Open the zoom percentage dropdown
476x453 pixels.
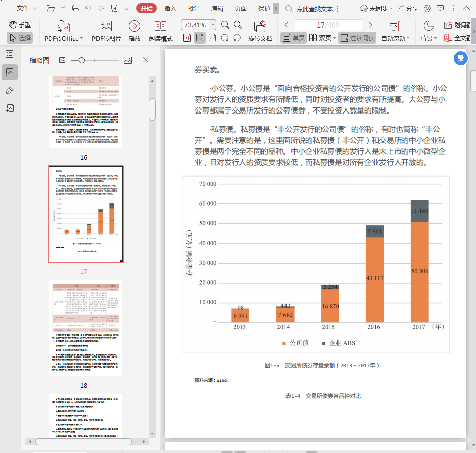coord(213,25)
